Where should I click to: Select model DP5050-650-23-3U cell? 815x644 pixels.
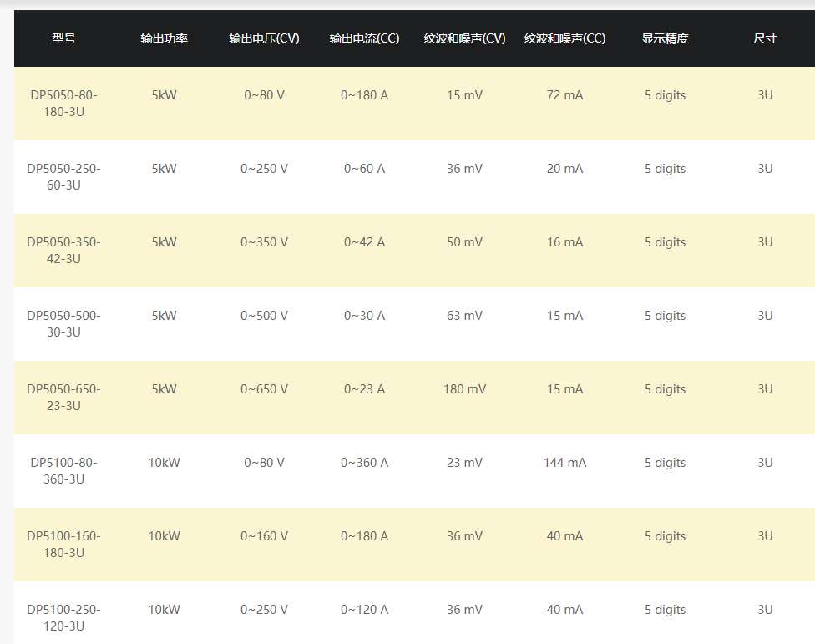pyautogui.click(x=64, y=397)
